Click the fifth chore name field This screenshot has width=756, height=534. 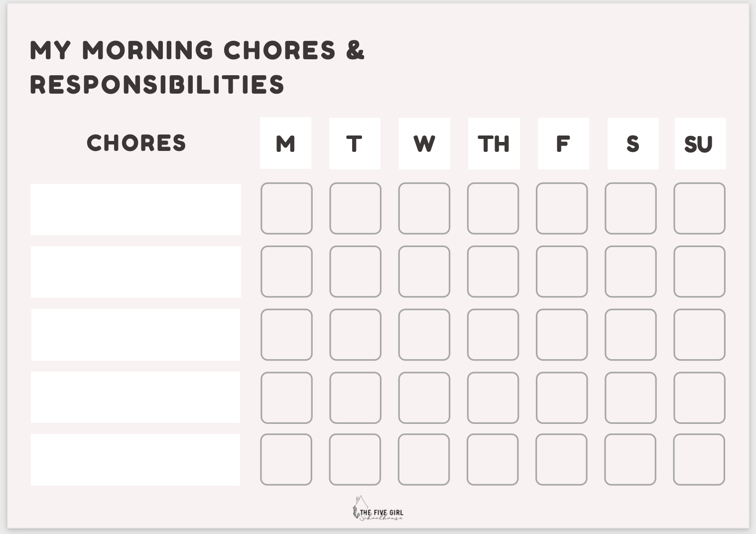click(x=135, y=459)
